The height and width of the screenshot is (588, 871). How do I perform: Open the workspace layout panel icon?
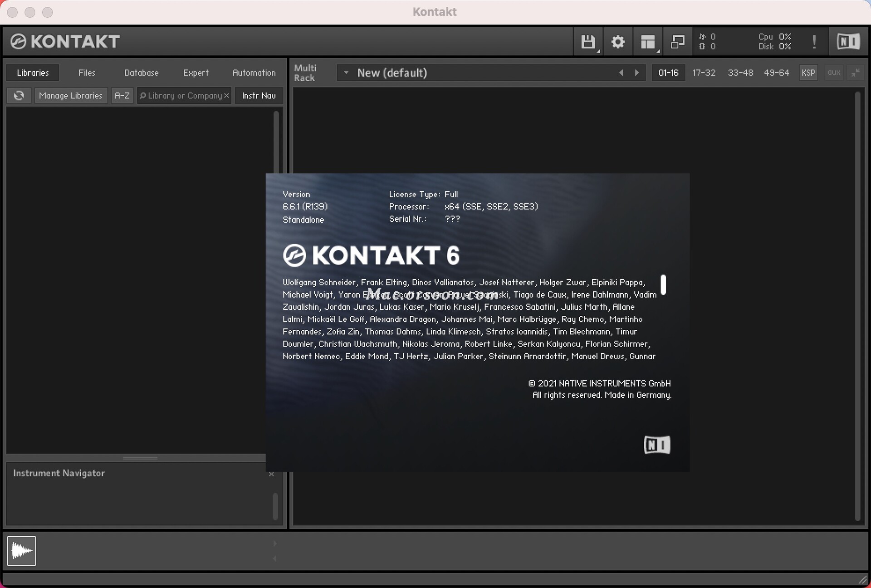pos(648,42)
